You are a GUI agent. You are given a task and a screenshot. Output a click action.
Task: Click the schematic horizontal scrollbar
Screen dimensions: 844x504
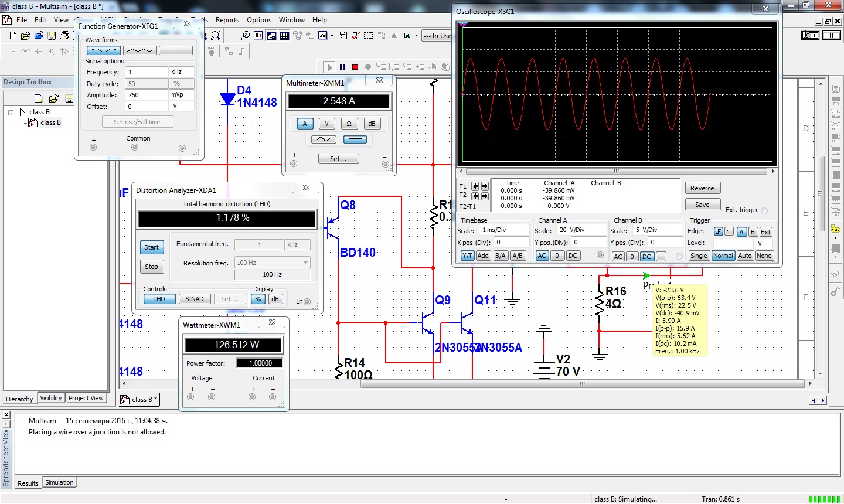point(583,384)
